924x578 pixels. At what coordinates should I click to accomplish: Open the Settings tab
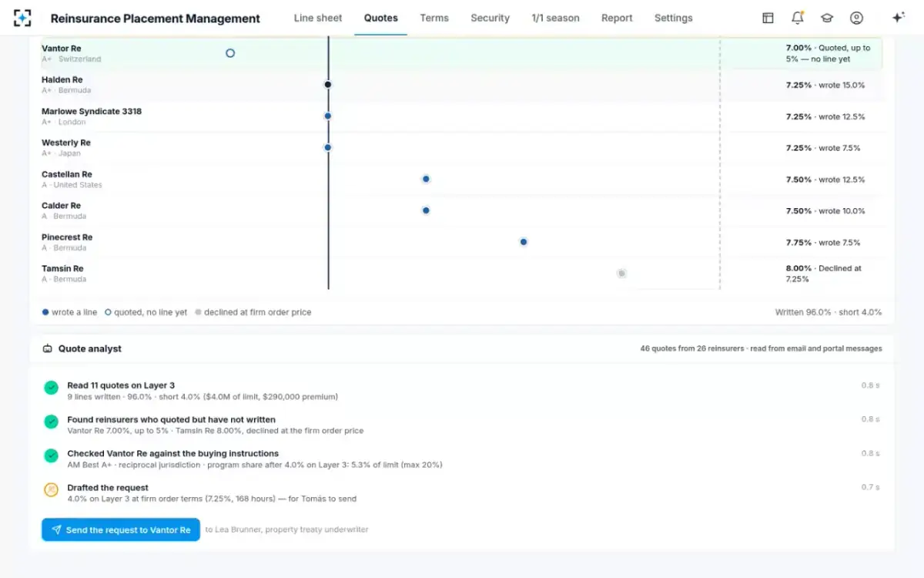coord(674,18)
